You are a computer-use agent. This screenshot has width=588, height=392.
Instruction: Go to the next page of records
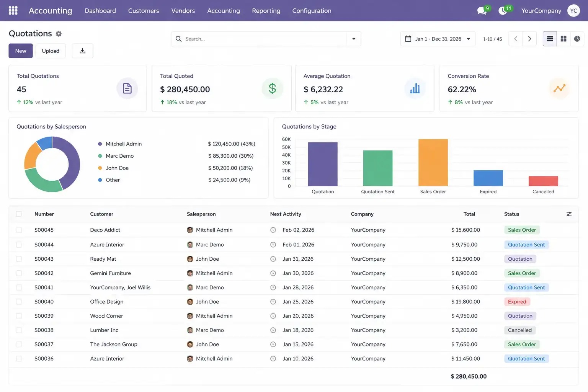[x=529, y=39]
